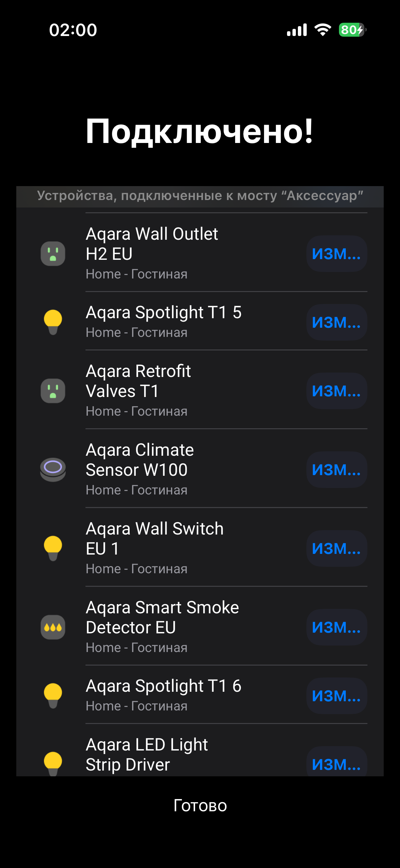The image size is (400, 868).
Task: Tap the Aqara Spotlight T1 6 bulb icon
Action: [53, 695]
